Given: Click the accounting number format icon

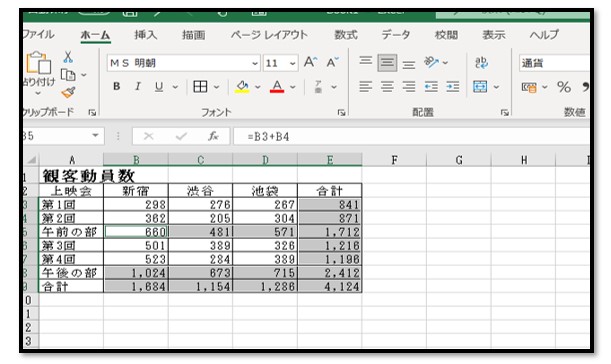Looking at the screenshot, I should pos(529,87).
